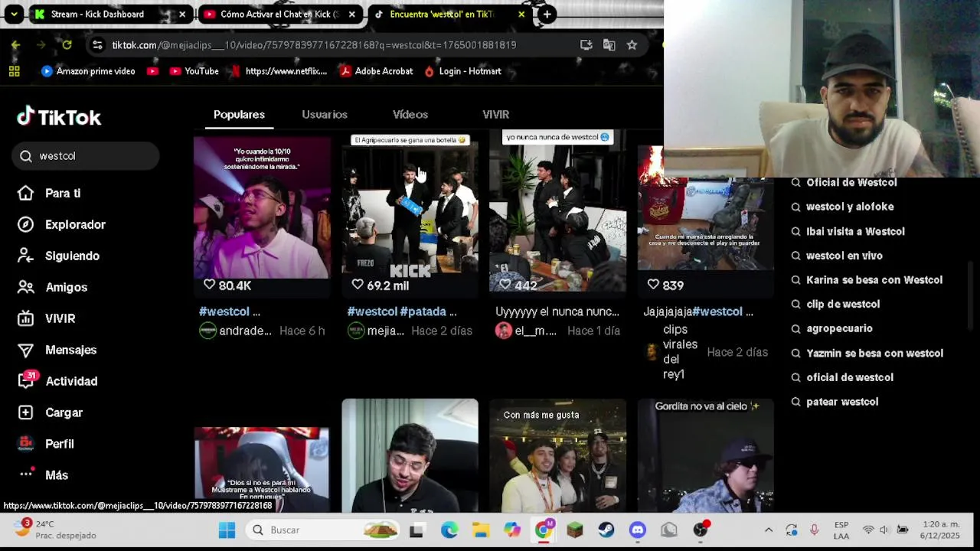
Task: Open a new browser tab with plus button
Action: [x=547, y=14]
